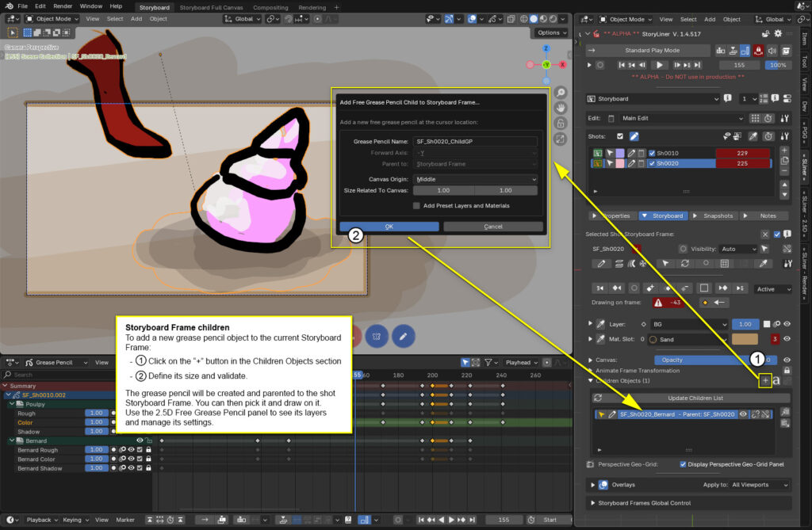812x530 pixels.
Task: Click the viewport Options button
Action: (x=552, y=32)
